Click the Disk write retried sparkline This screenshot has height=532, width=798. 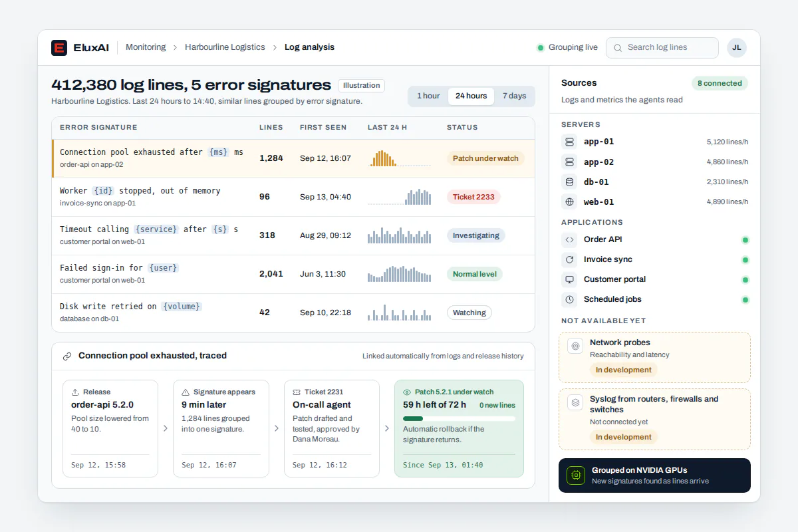point(399,313)
